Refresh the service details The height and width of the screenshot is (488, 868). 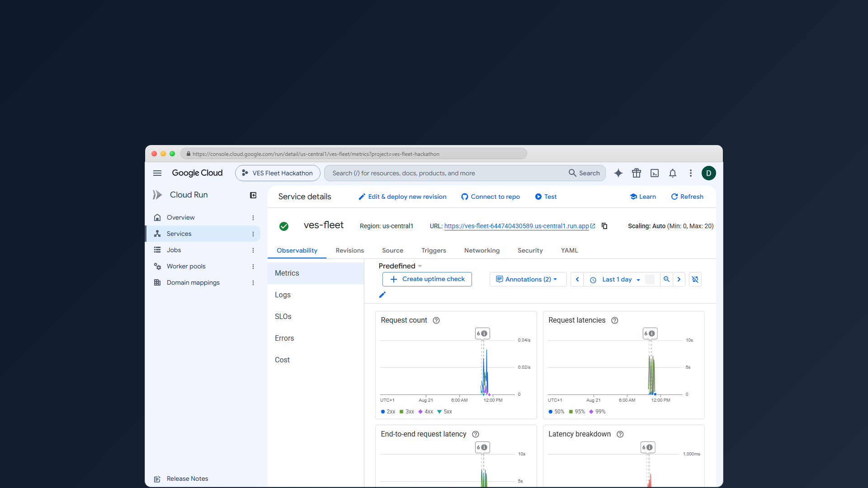click(687, 197)
